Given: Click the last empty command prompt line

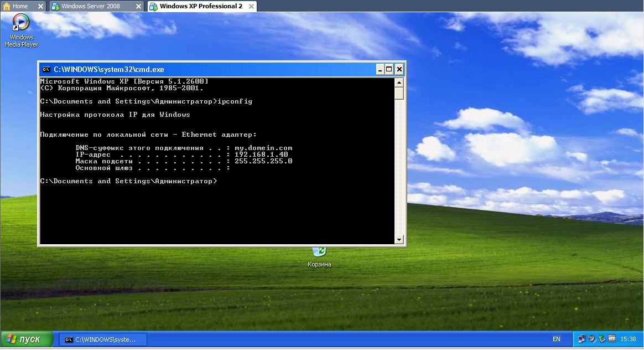Looking at the screenshot, I should tap(128, 182).
